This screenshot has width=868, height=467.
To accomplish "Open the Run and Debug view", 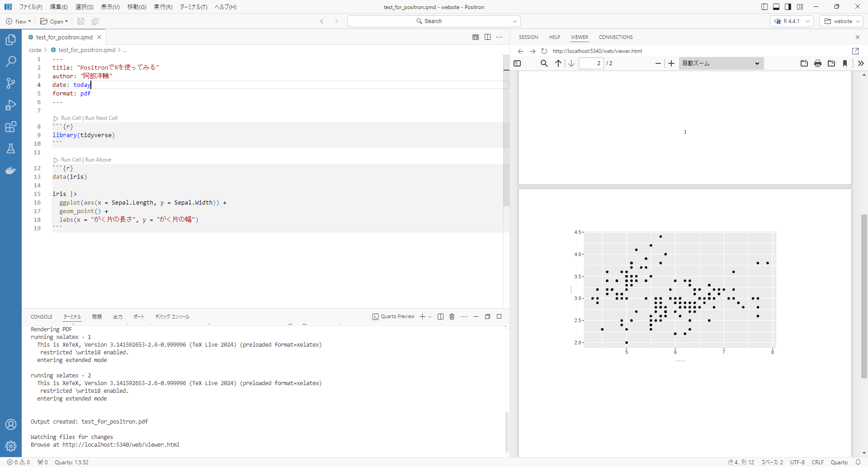I will coord(11,105).
